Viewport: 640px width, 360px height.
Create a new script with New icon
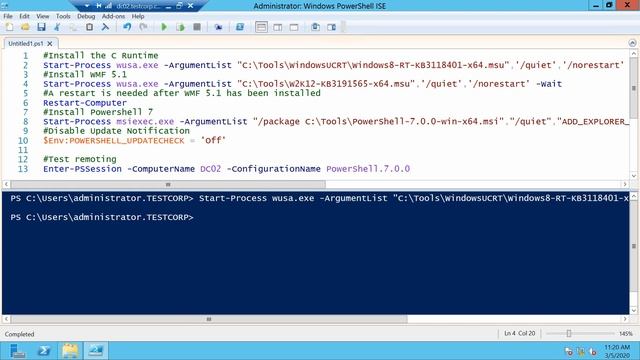(9, 27)
